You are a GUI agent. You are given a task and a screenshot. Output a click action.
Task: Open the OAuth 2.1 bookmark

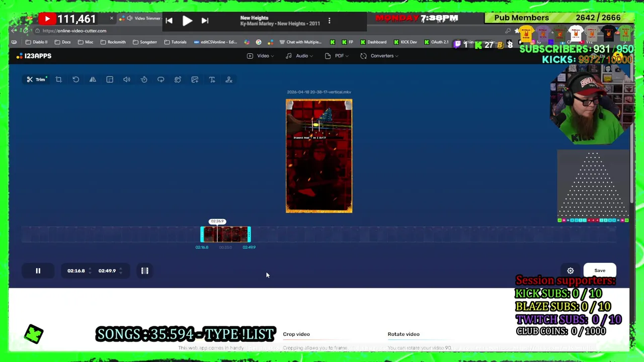click(436, 42)
